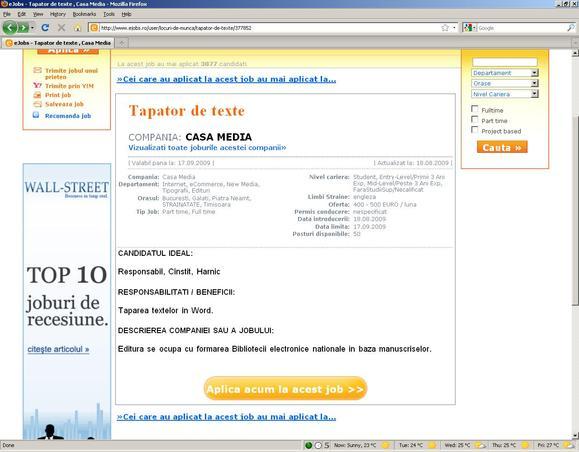Open the View menu
This screenshot has height=452, width=579.
pos(38,14)
